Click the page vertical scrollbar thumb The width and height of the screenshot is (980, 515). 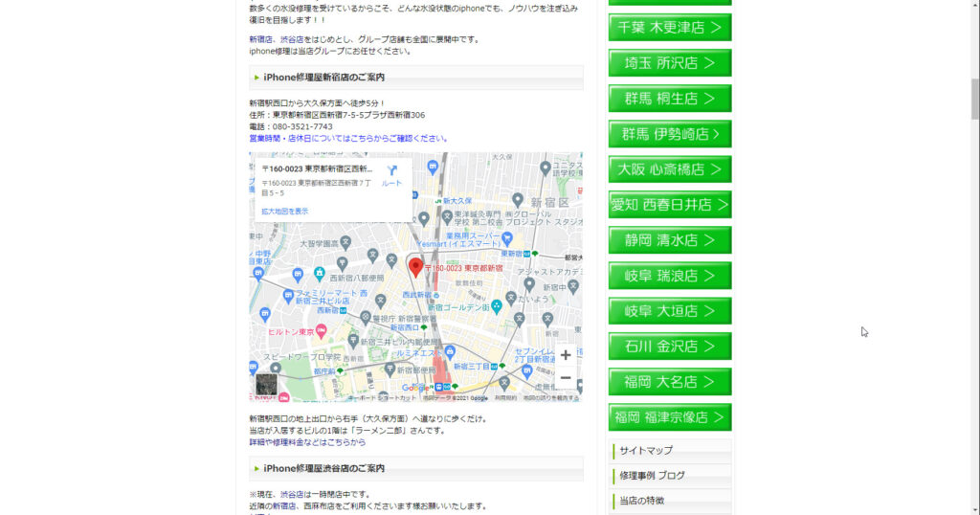click(x=975, y=99)
